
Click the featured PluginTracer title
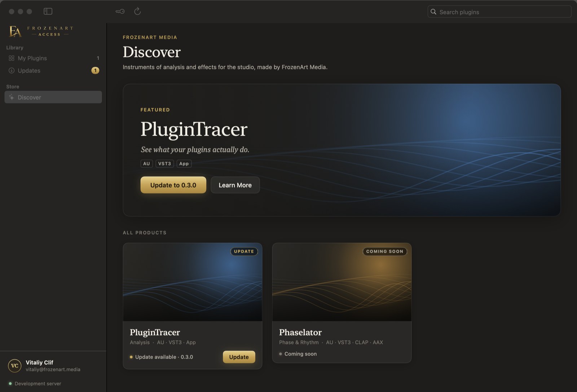point(194,129)
